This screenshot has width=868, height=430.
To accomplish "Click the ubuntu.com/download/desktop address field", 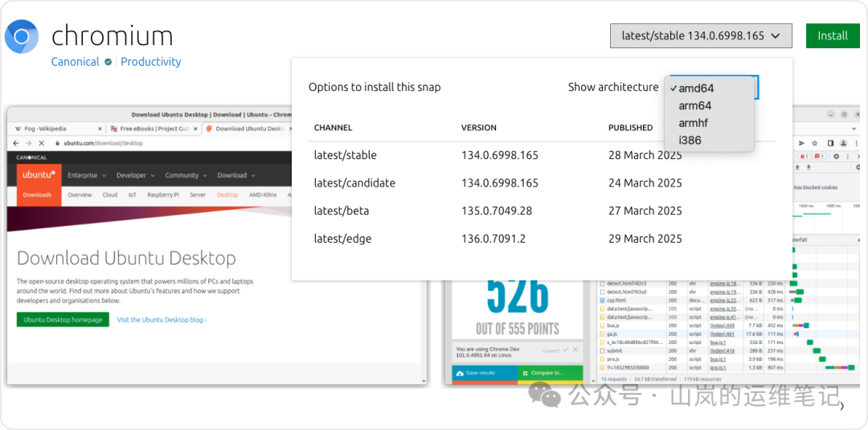I will click(x=172, y=143).
